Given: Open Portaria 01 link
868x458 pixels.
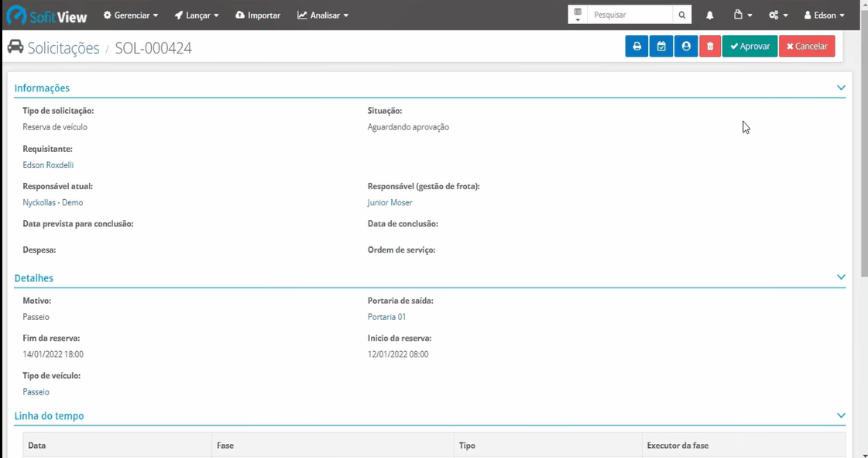Looking at the screenshot, I should (386, 317).
